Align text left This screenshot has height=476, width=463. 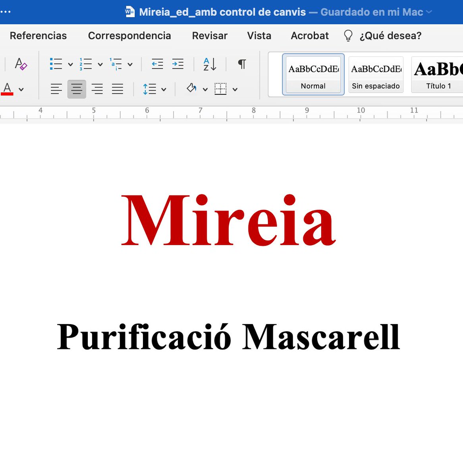[56, 89]
